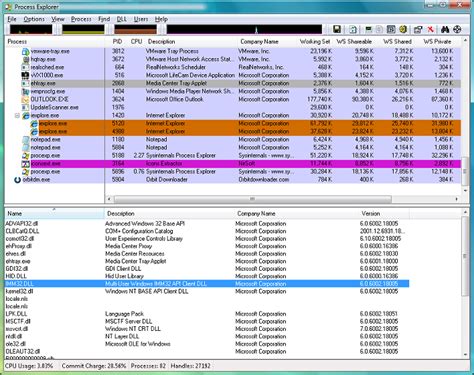Screen dimensions: 474x375
Task: Click the parent iexplore.exe icon, PID 1420
Action: point(26,116)
